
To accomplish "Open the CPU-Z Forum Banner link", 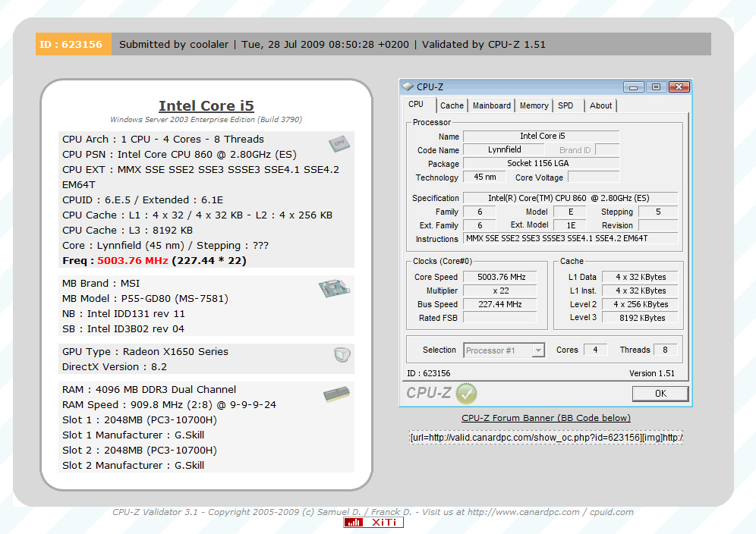I will click(546, 418).
